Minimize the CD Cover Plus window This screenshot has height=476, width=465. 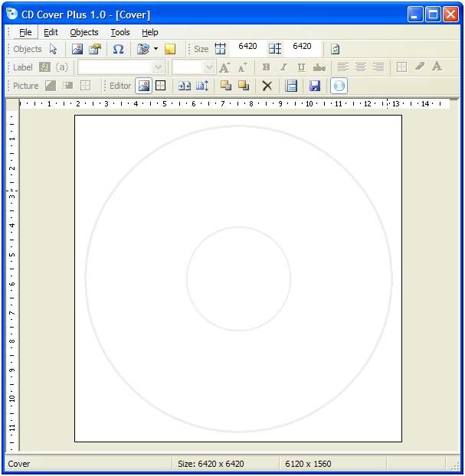pyautogui.click(x=415, y=15)
